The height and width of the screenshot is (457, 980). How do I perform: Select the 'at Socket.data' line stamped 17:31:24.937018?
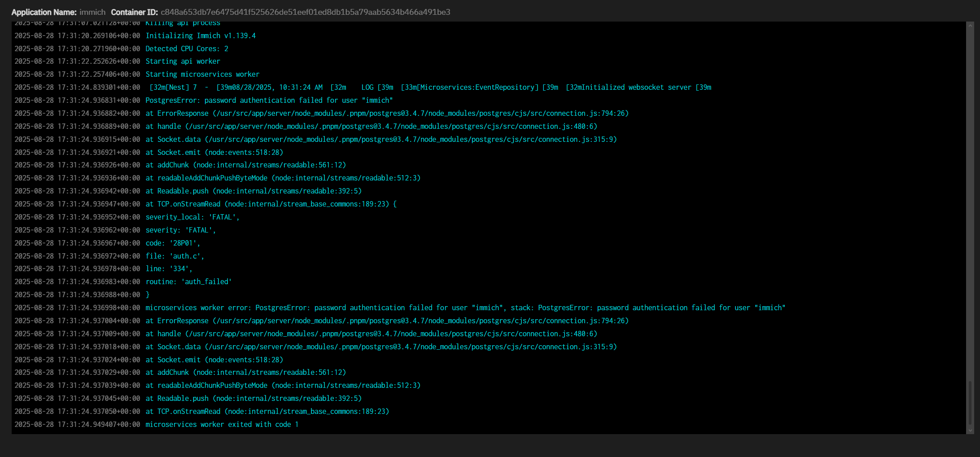(381, 347)
